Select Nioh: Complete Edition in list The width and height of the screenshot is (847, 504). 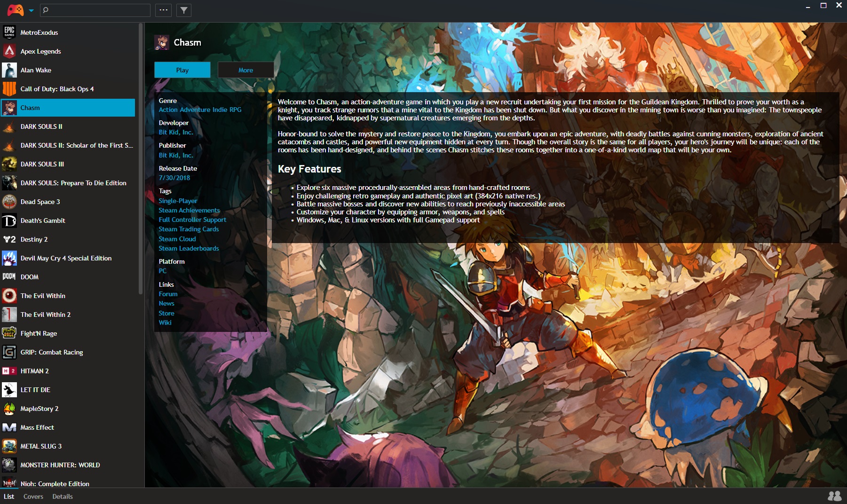[68, 483]
